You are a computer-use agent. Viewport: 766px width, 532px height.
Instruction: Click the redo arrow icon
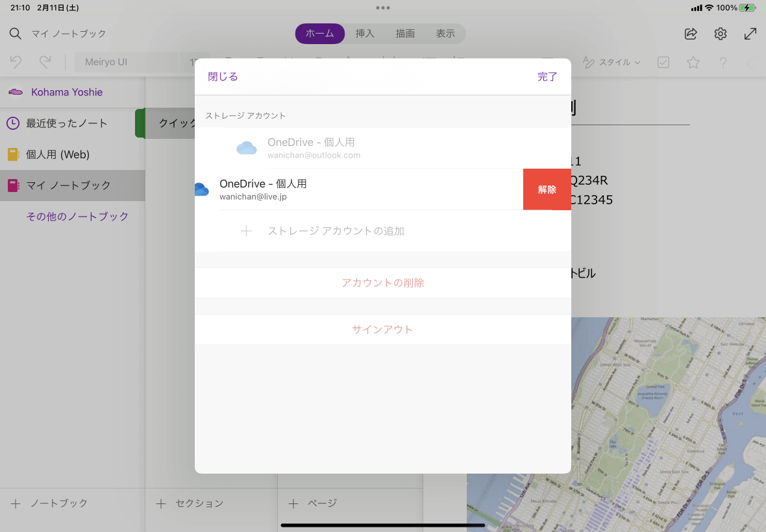45,62
